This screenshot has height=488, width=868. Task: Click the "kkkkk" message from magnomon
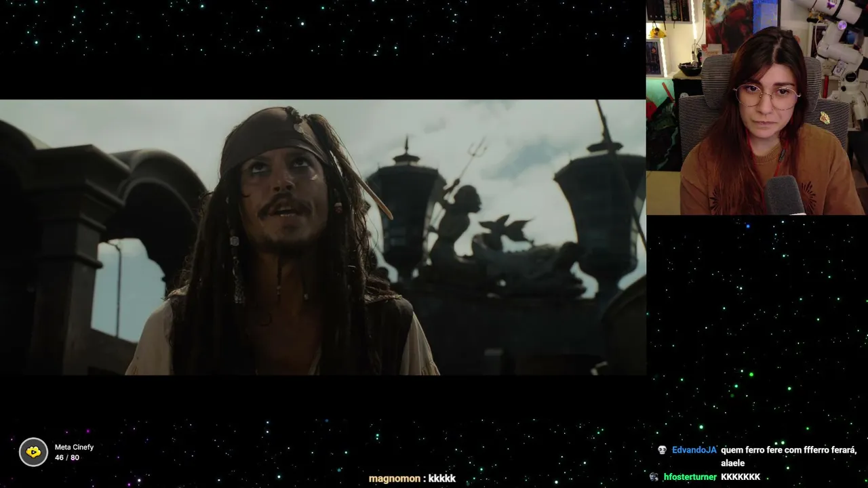[x=442, y=479]
